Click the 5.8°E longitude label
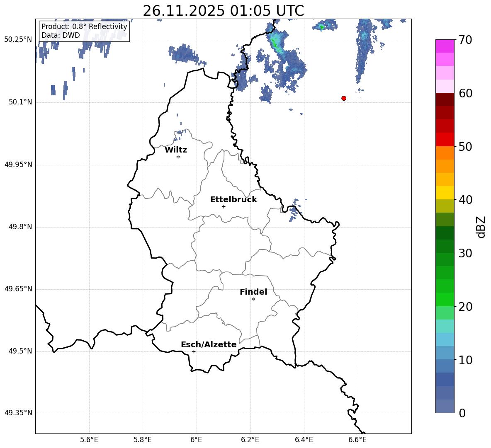Viewport: 491px width, 448px height. pyautogui.click(x=143, y=440)
